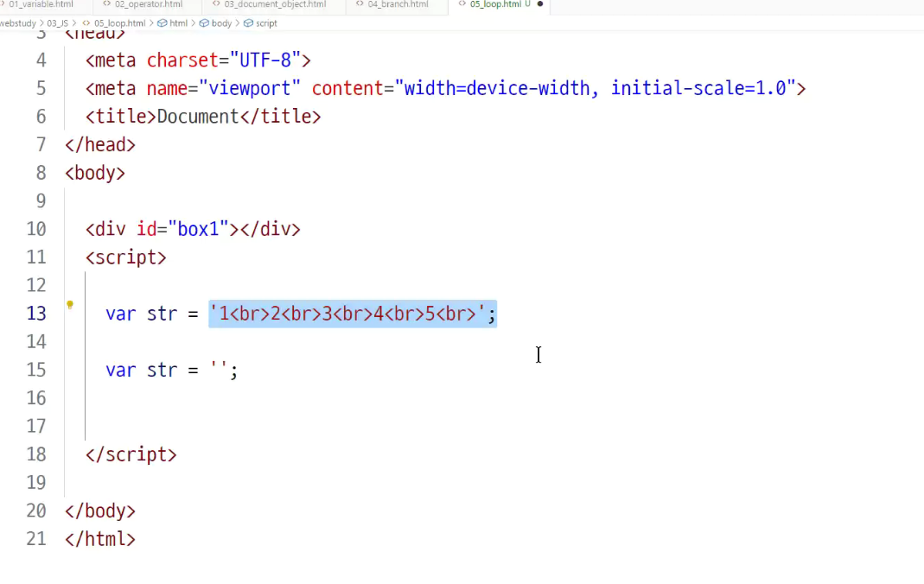The height and width of the screenshot is (584, 924).
Task: Click the </script> closing tag on line 18
Action: (131, 454)
